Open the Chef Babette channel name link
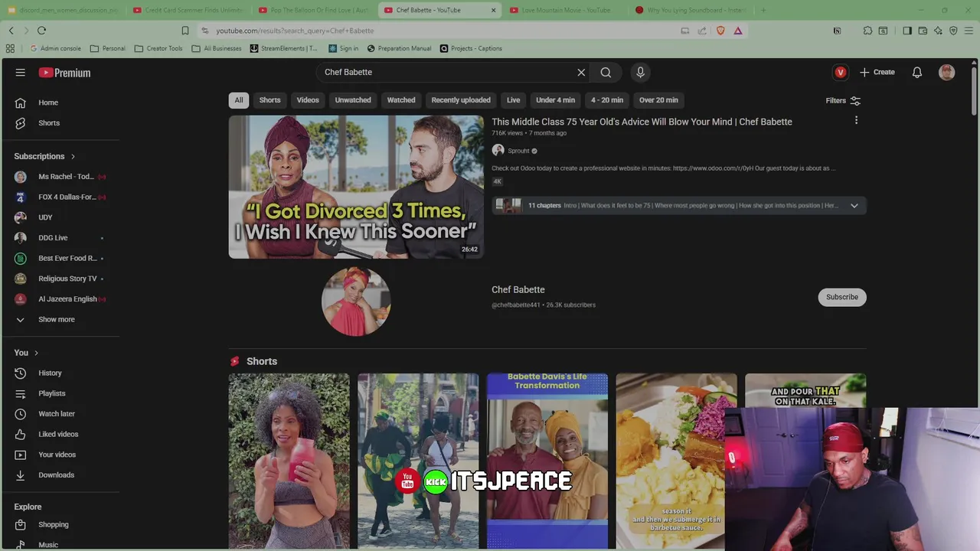The height and width of the screenshot is (551, 980). click(x=518, y=290)
